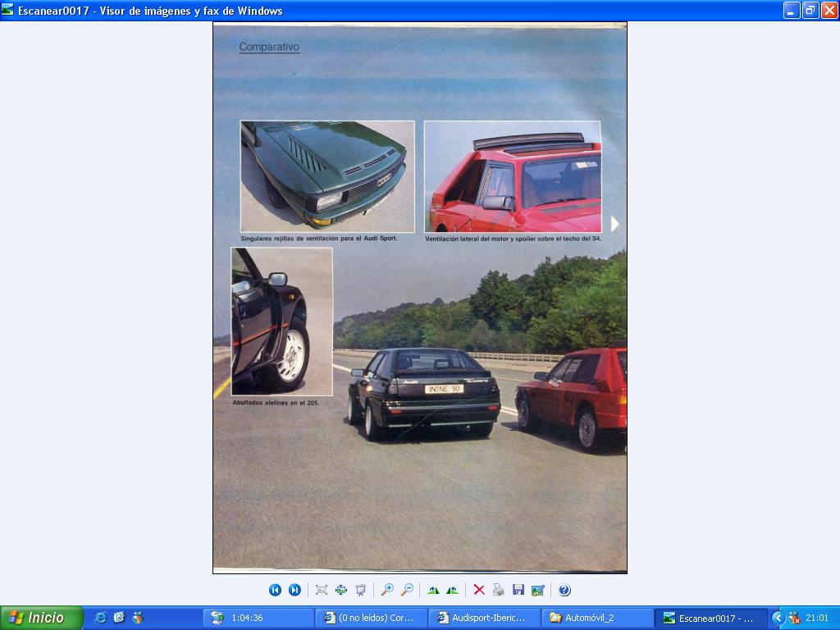Select the Escanear0017 taskbar button
The width and height of the screenshot is (840, 630).
point(710,619)
